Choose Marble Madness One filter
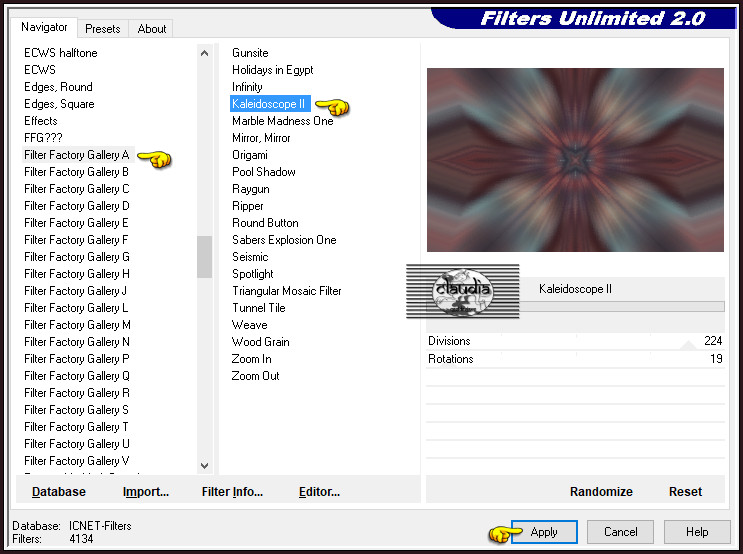The height and width of the screenshot is (554, 743). 282,121
